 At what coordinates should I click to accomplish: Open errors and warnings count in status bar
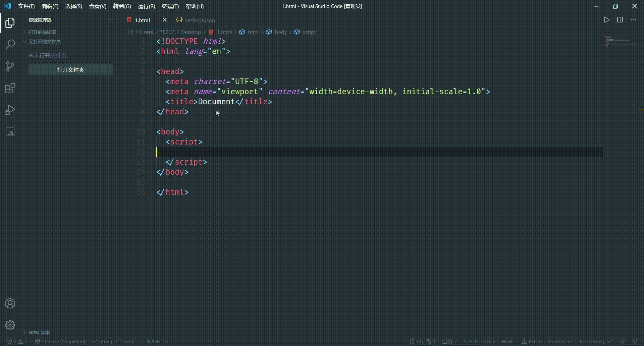[17, 341]
